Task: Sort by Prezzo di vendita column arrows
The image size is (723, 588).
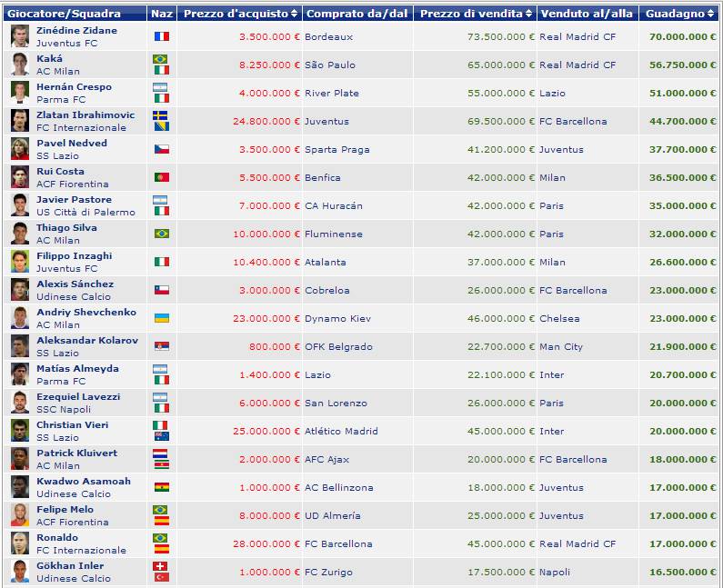Action: click(x=529, y=14)
